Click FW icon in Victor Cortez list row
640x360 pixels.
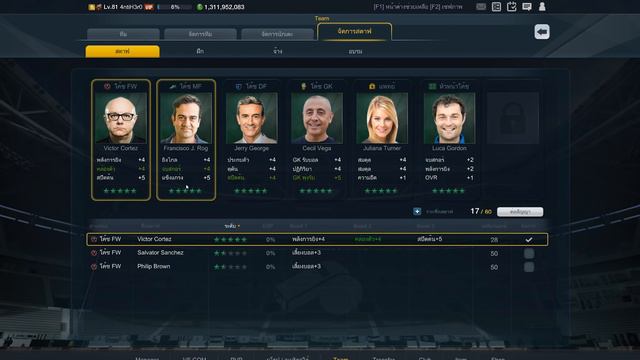coord(94,239)
